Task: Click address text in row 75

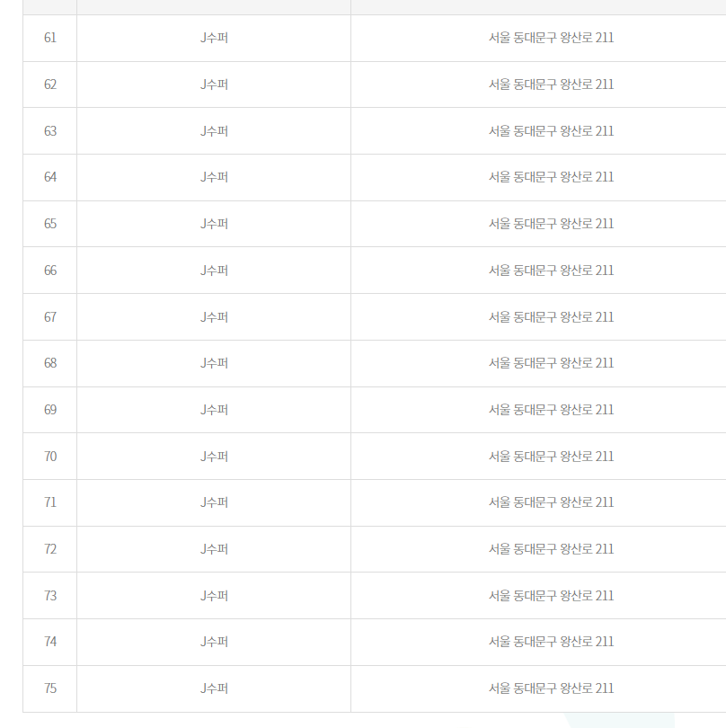Action: click(551, 688)
